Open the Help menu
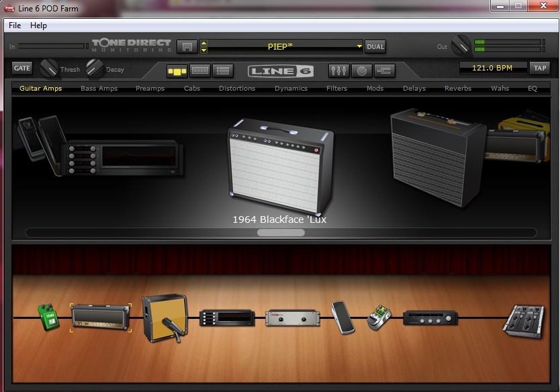This screenshot has width=560, height=392. [38, 26]
